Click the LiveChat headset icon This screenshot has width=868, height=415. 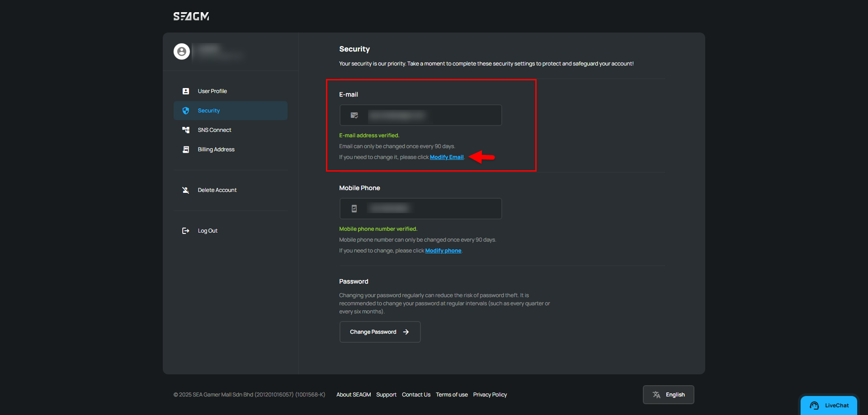(814, 406)
